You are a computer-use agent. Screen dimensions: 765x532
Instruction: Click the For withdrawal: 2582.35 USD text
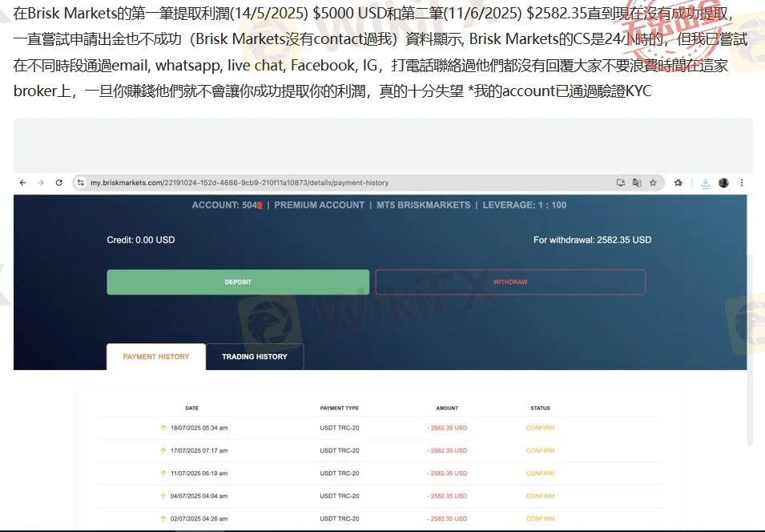[x=592, y=240]
